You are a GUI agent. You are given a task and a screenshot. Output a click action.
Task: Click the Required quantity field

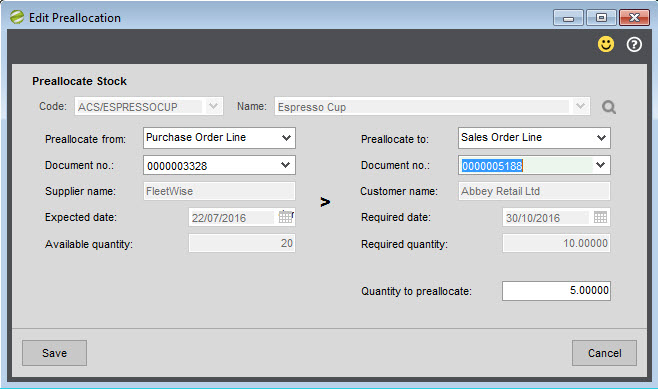[x=556, y=243]
